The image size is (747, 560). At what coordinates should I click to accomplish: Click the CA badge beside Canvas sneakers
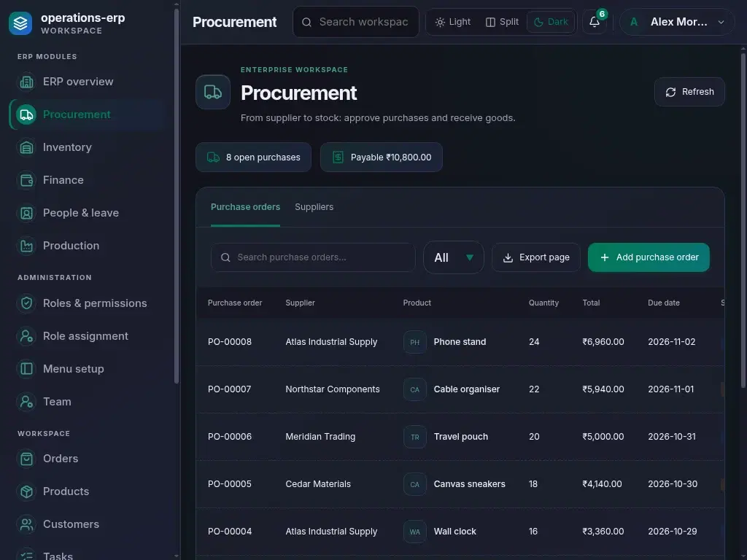(415, 484)
